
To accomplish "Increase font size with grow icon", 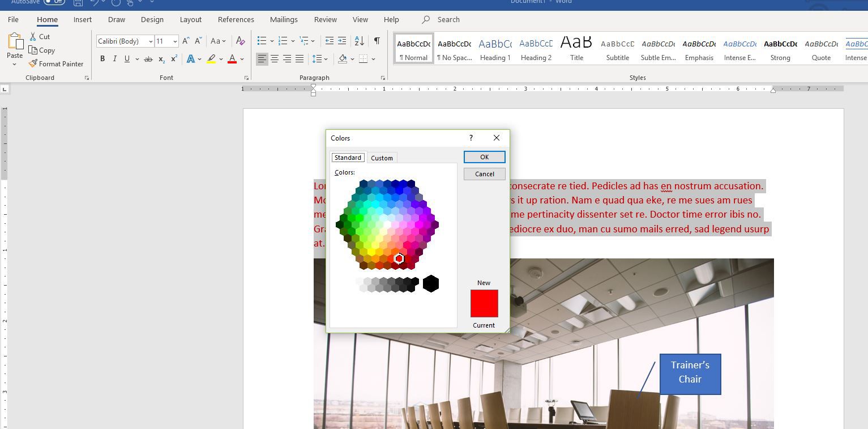I will (x=186, y=41).
